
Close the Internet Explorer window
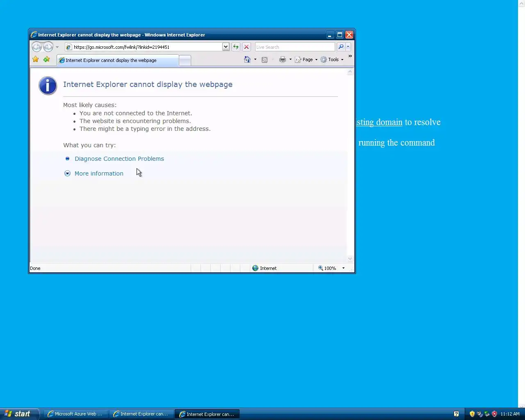(x=349, y=35)
